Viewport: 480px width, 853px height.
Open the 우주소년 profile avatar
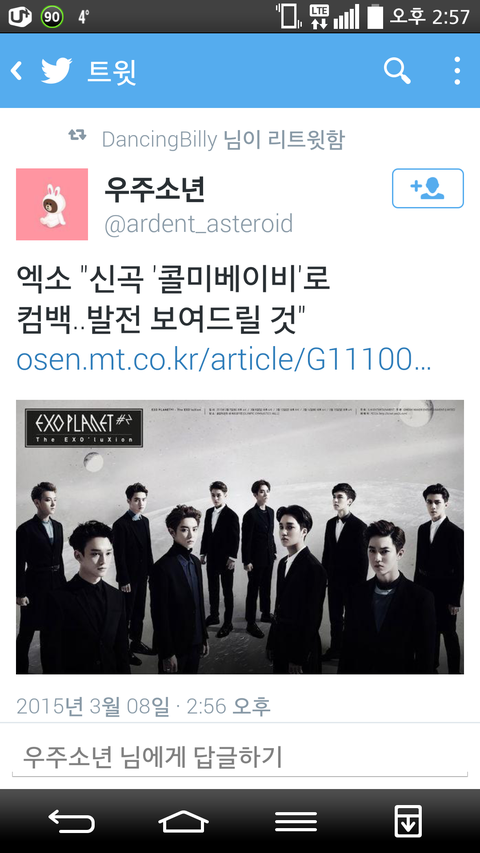tap(52, 204)
